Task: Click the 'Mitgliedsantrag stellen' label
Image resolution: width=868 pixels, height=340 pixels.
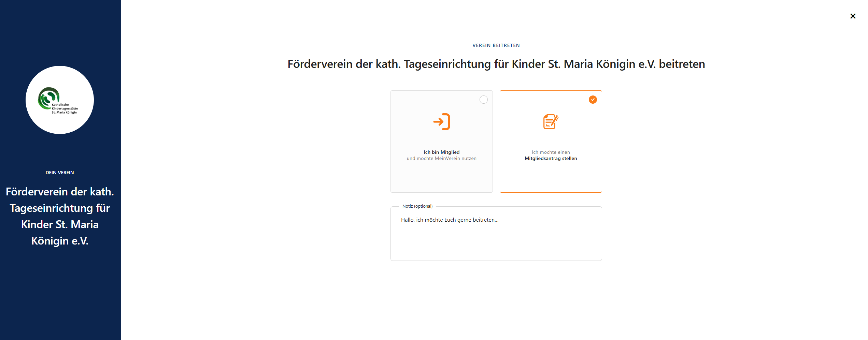Action: [x=551, y=158]
